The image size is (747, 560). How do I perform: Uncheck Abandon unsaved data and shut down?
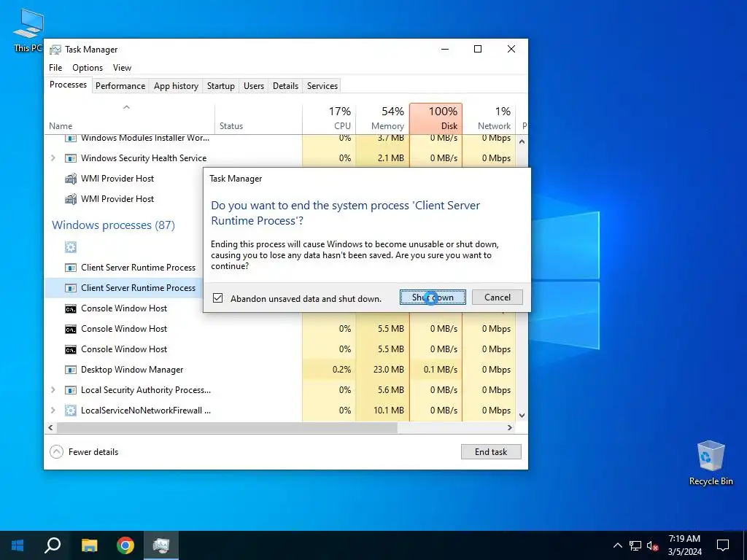(217, 298)
